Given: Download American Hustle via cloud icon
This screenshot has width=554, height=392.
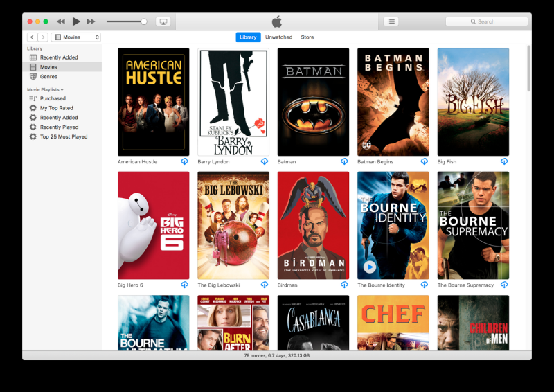Looking at the screenshot, I should click(184, 161).
